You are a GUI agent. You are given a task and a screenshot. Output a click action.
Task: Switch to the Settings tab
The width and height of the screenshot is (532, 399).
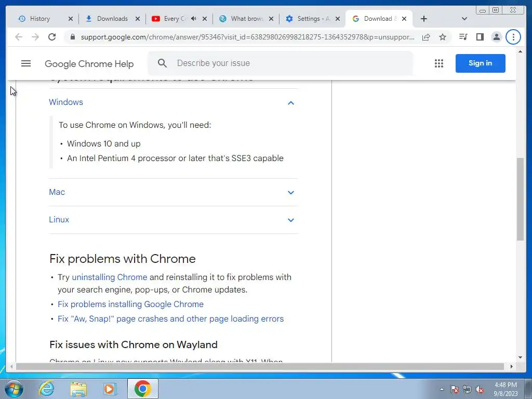tap(313, 19)
